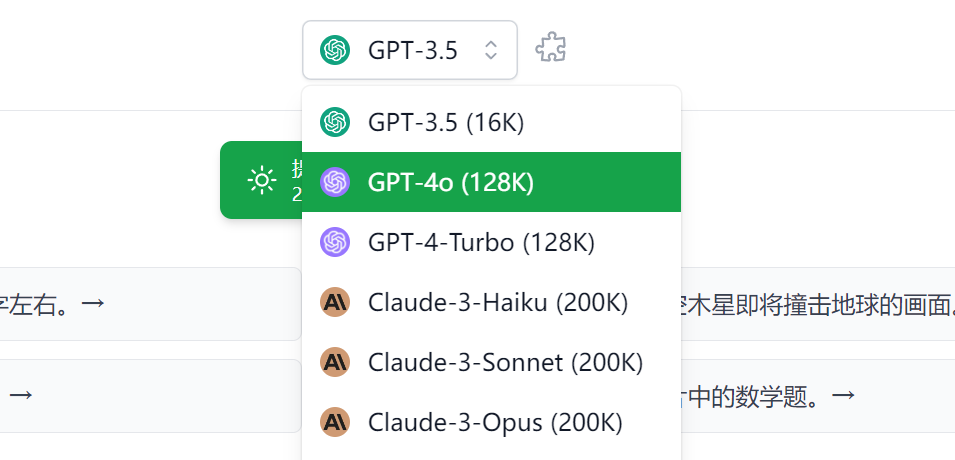Select GPT-4-Turbo (128K) model
The width and height of the screenshot is (955, 460).
point(492,242)
